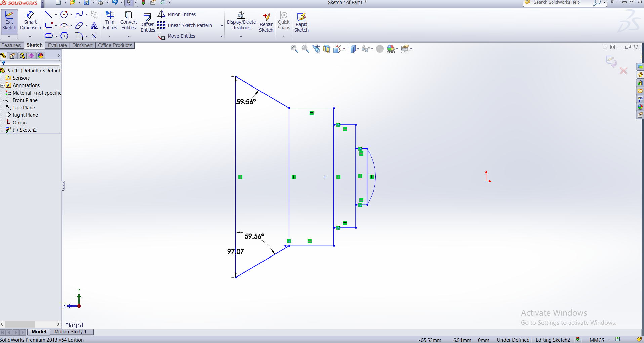Select Right Plane in the tree
Screen dimensions: 644x343
(25, 115)
